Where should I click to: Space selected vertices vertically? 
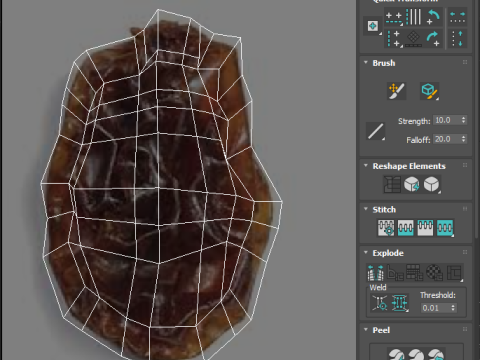click(457, 39)
